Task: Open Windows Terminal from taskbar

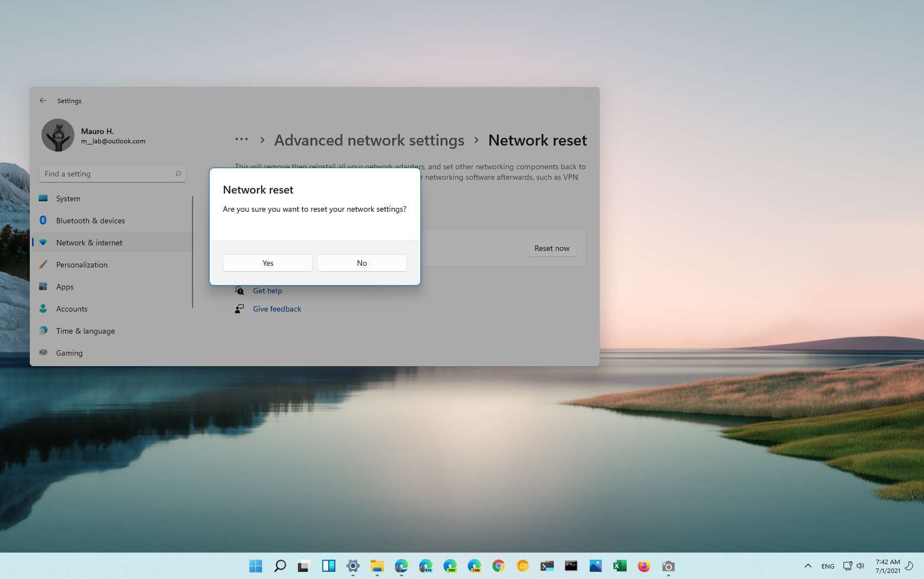Action: [547, 566]
